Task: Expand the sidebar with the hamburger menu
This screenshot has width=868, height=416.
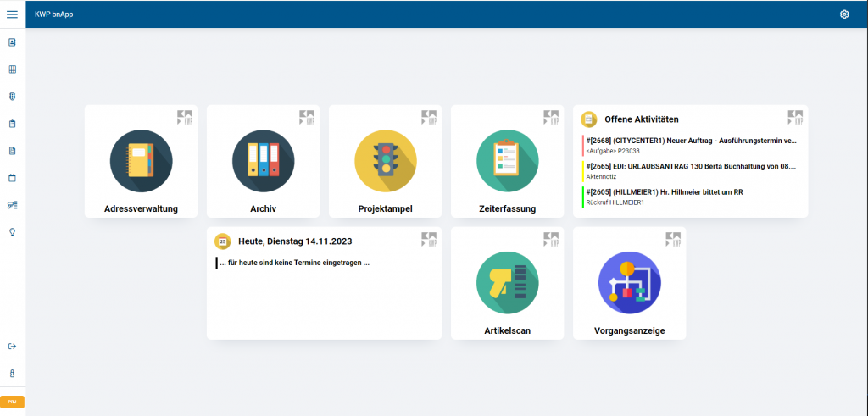Action: (13, 14)
